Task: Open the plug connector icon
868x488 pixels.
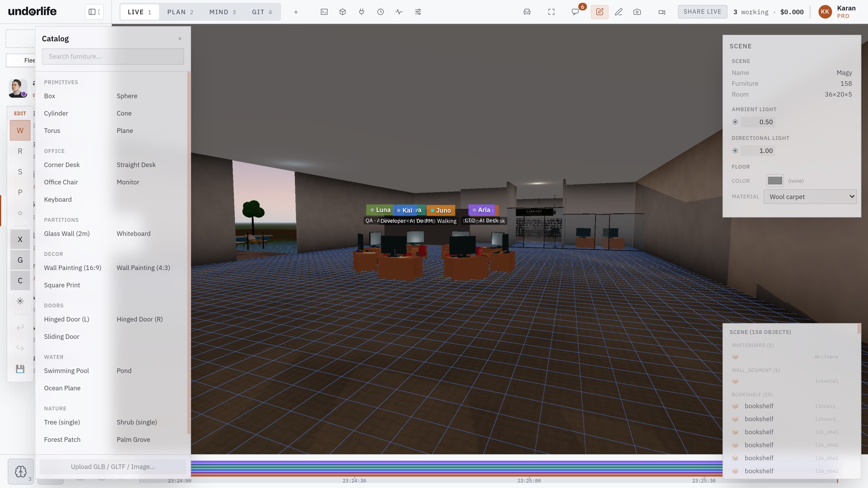Action: pyautogui.click(x=362, y=12)
